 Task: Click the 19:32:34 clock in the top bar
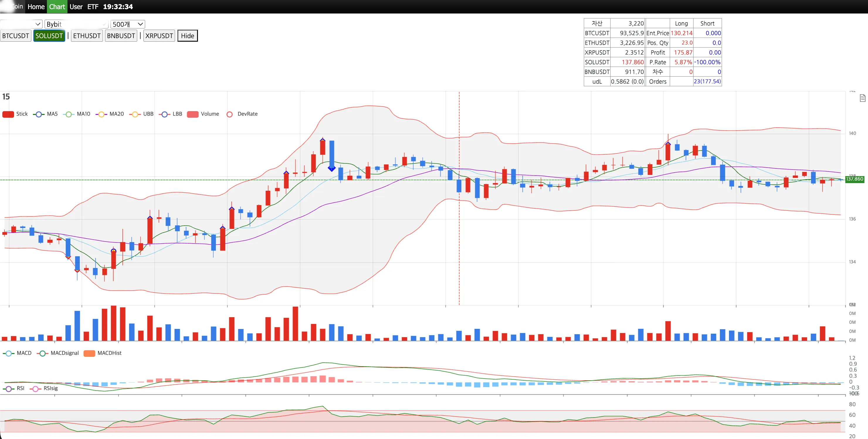click(118, 7)
